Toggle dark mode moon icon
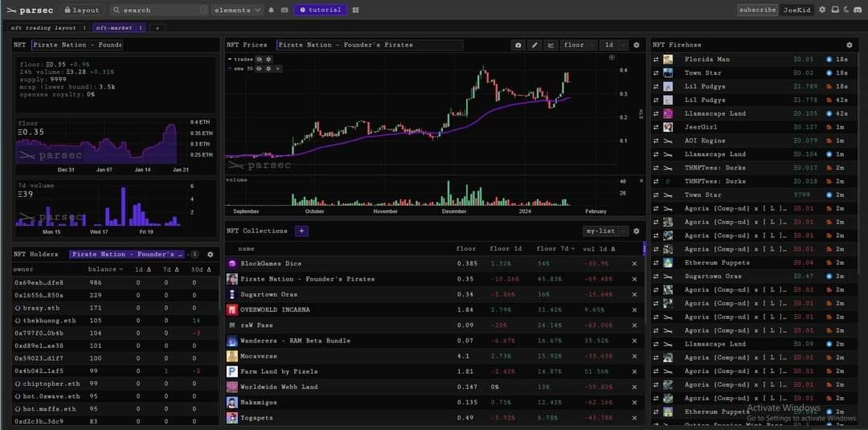Screen dimensions: 868x430 (846, 10)
